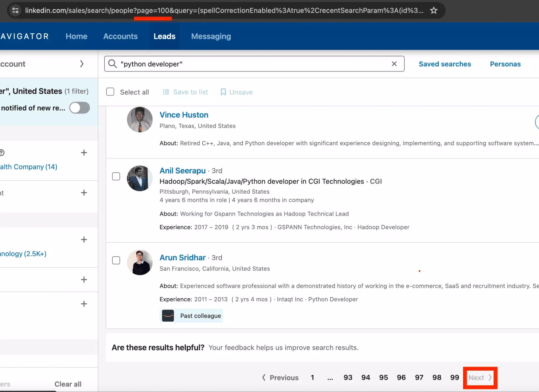The height and width of the screenshot is (392, 539).
Task: Open Vince Huston's profile photo
Action: (140, 119)
